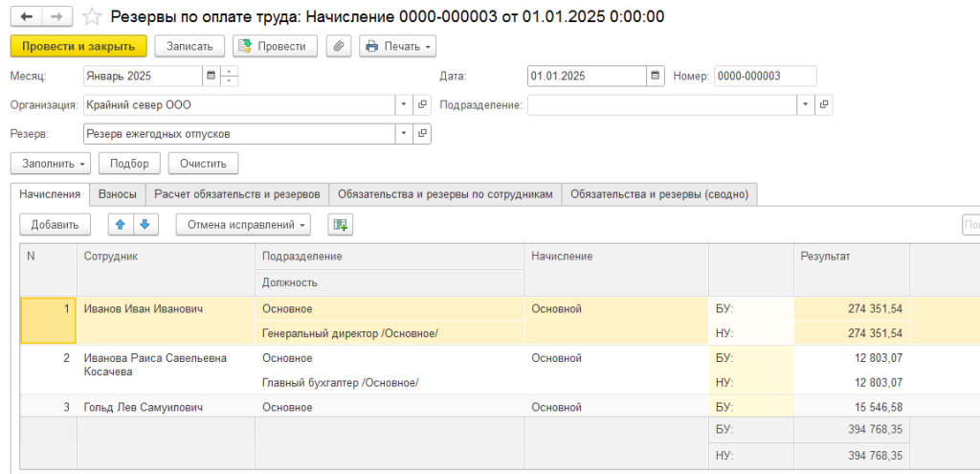Click the empty Подразделение input field

pos(662,105)
